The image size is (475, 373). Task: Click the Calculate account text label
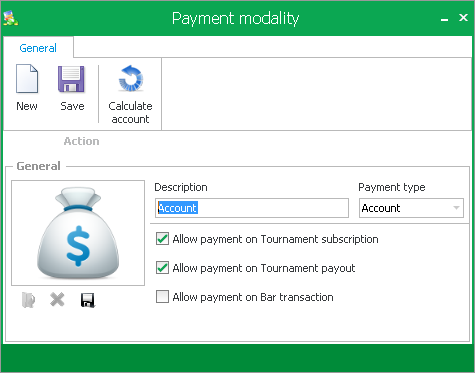(x=130, y=112)
